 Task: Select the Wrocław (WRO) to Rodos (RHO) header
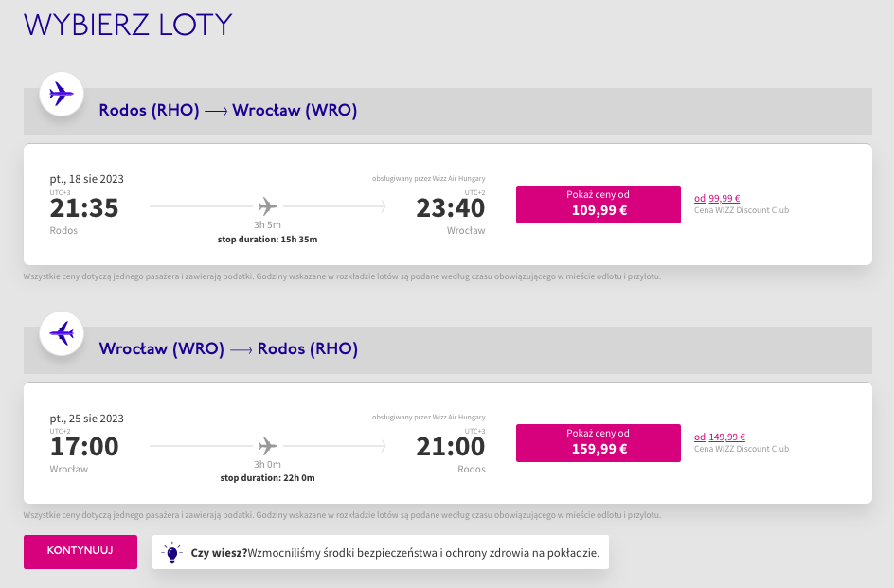pos(228,348)
